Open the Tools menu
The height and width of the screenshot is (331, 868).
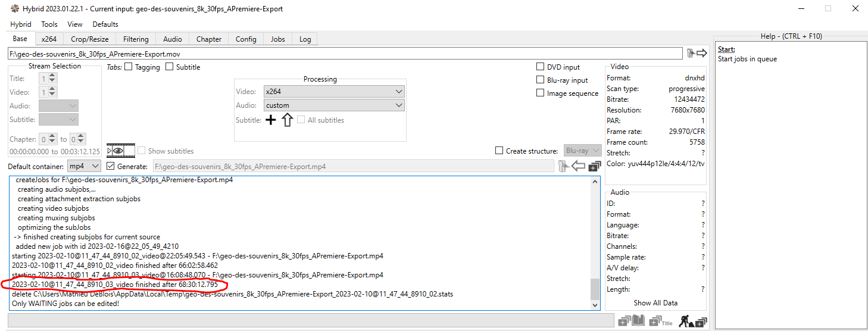coord(49,24)
